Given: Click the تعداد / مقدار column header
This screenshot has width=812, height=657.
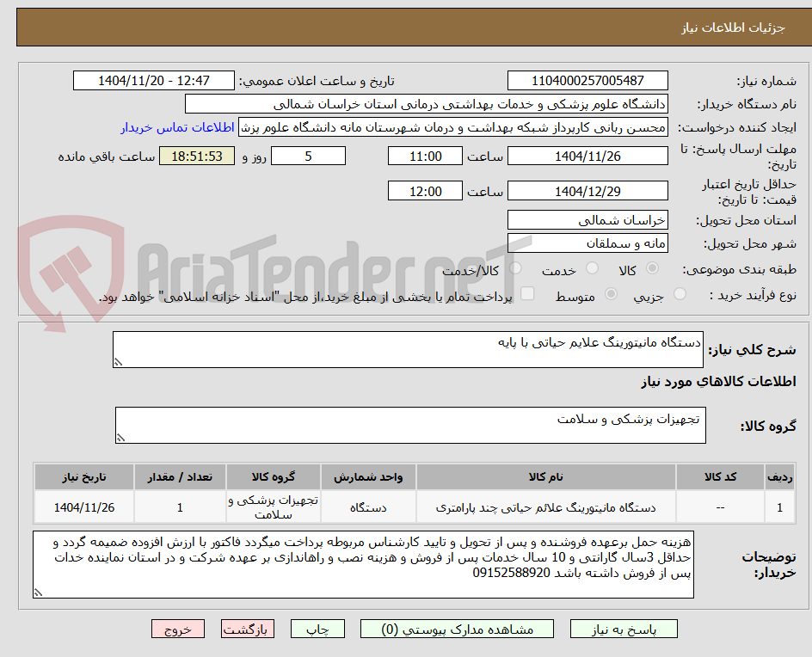Looking at the screenshot, I should [x=180, y=476].
